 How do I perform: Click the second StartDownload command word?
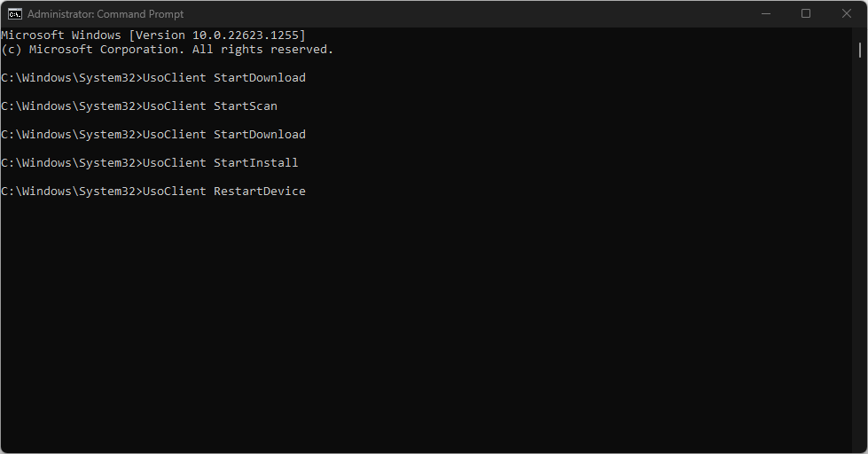tap(259, 135)
